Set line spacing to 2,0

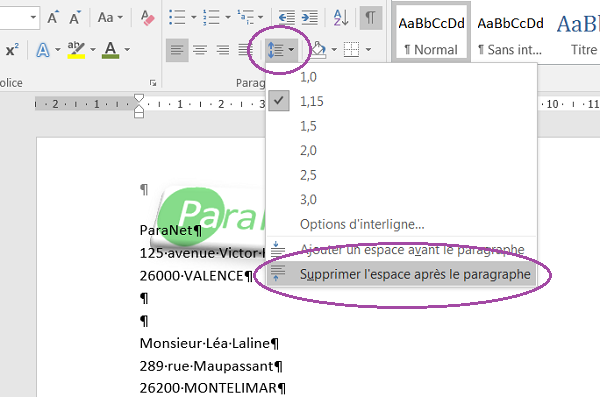(402, 150)
